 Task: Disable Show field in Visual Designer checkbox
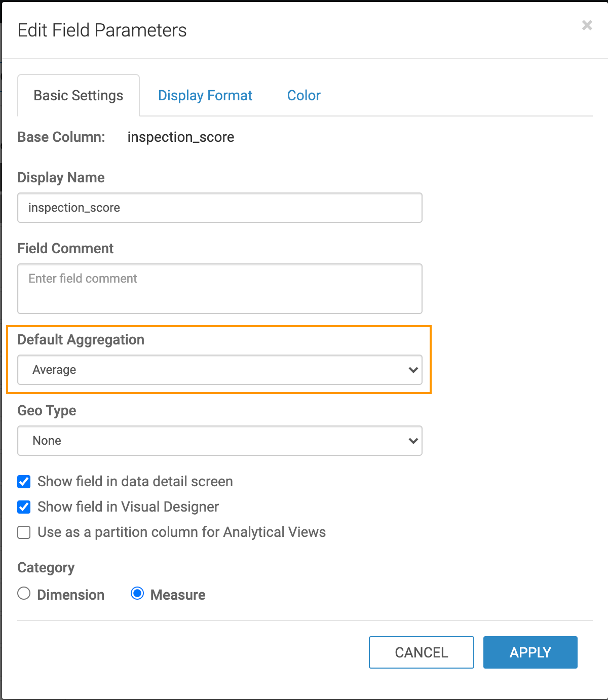(24, 507)
